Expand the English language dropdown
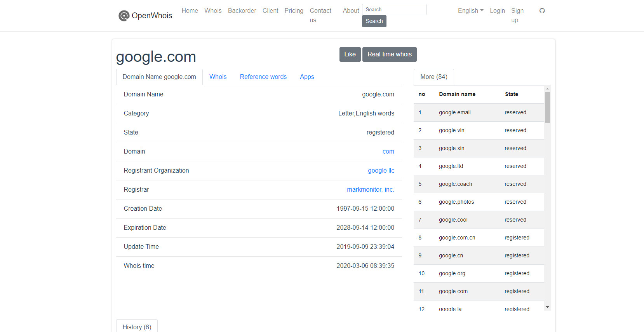The height and width of the screenshot is (332, 644). 471,10
